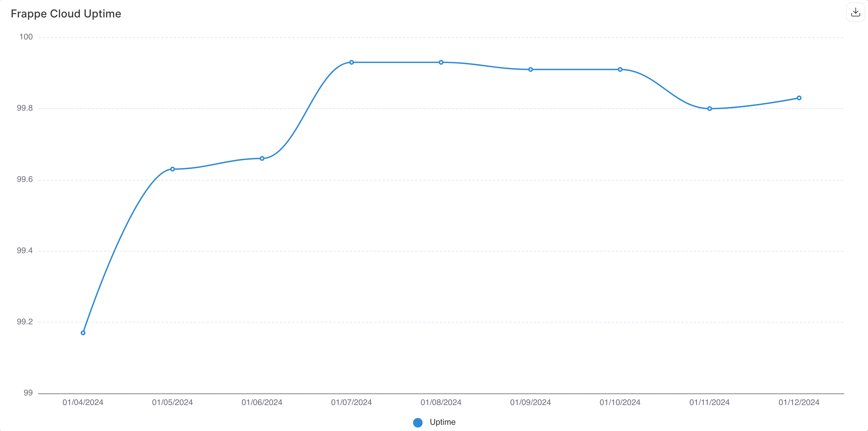Click the line marker at 01/11/2024
The image size is (868, 431).
[x=710, y=108]
